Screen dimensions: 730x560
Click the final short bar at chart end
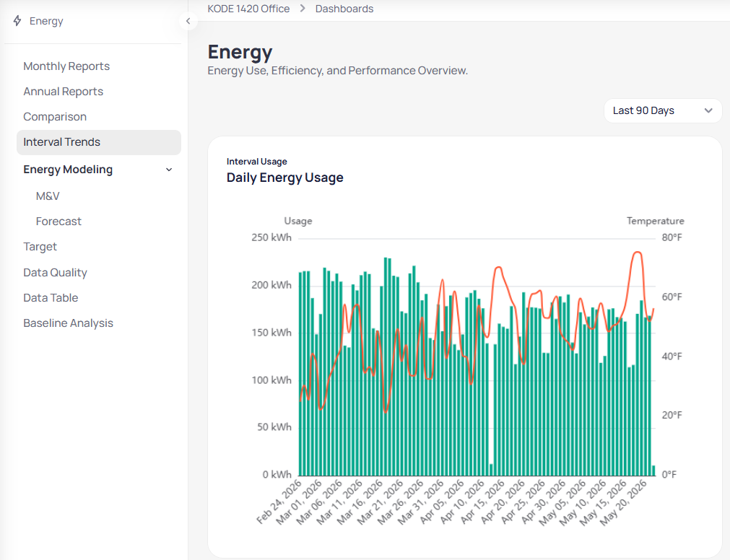[653, 471]
